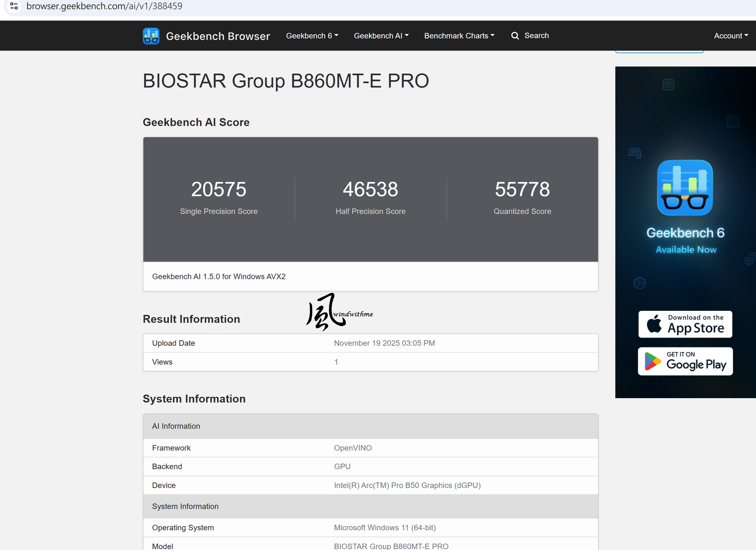Image resolution: width=756 pixels, height=550 pixels.
Task: Click the Half Precision Score value 46538
Action: point(370,189)
